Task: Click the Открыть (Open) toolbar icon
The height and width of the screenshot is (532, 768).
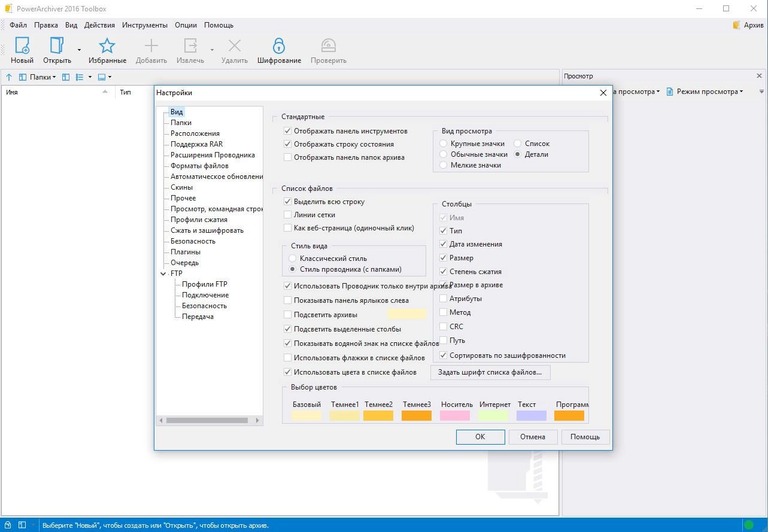Action: pyautogui.click(x=57, y=45)
